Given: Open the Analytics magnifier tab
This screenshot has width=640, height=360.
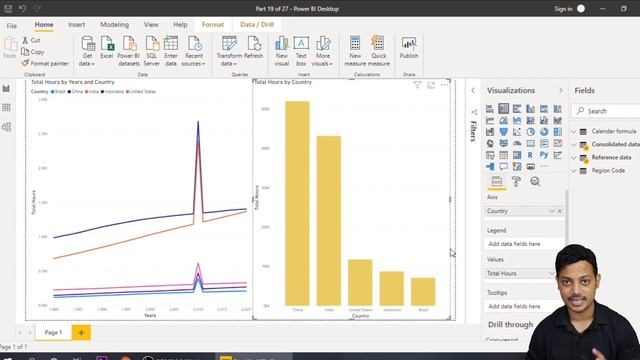Looking at the screenshot, I should coord(535,182).
